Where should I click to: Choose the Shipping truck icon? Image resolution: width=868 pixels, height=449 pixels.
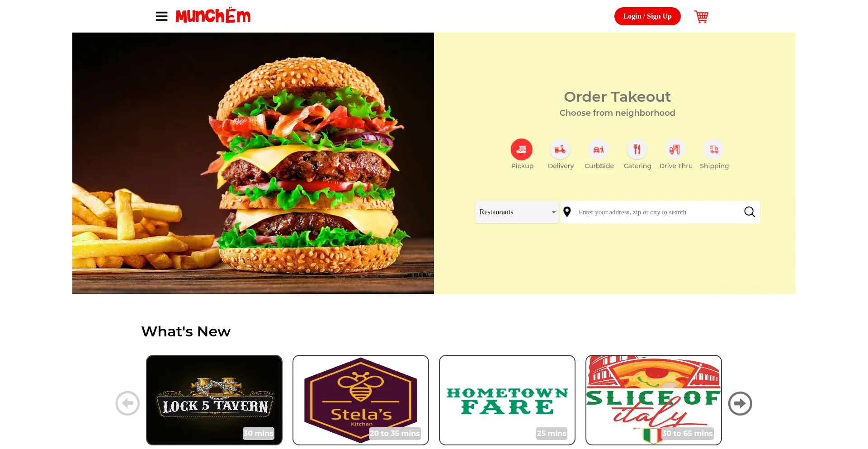714,149
